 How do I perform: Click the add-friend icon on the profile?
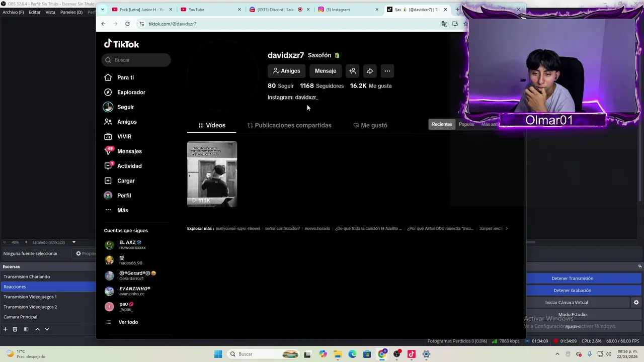click(353, 71)
